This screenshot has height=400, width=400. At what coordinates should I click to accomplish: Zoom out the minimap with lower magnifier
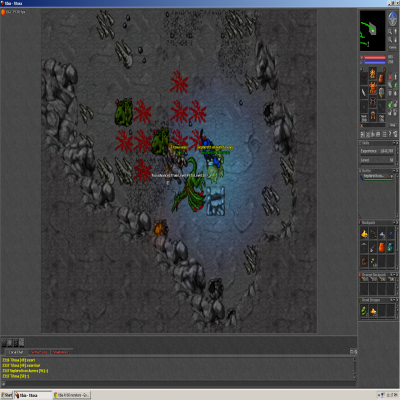coord(390,39)
